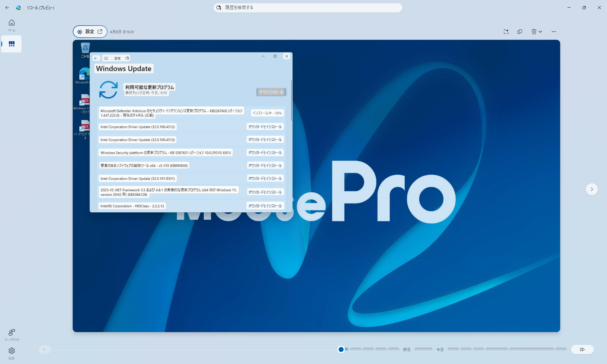
Task: Click the blue timeline position handle
Action: coord(341,349)
